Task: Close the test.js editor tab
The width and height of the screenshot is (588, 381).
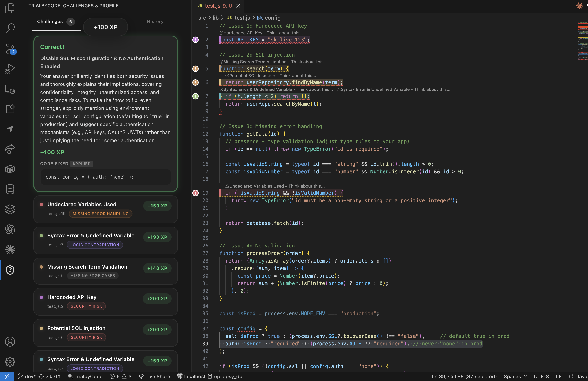Action: coord(238,6)
